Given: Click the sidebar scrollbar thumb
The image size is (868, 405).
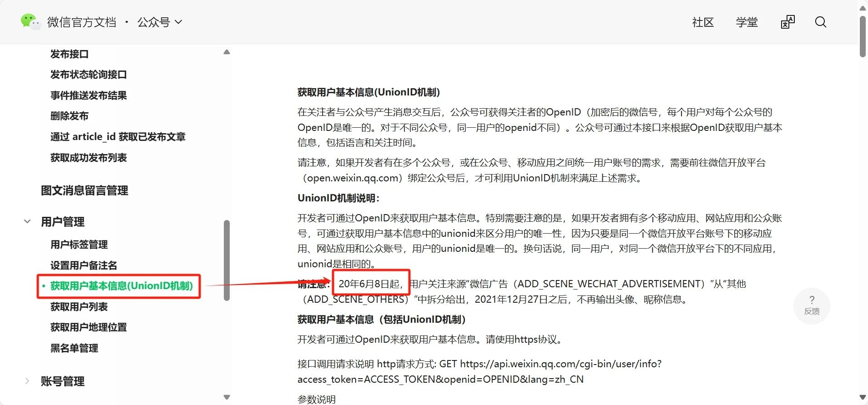Looking at the screenshot, I should tap(227, 260).
